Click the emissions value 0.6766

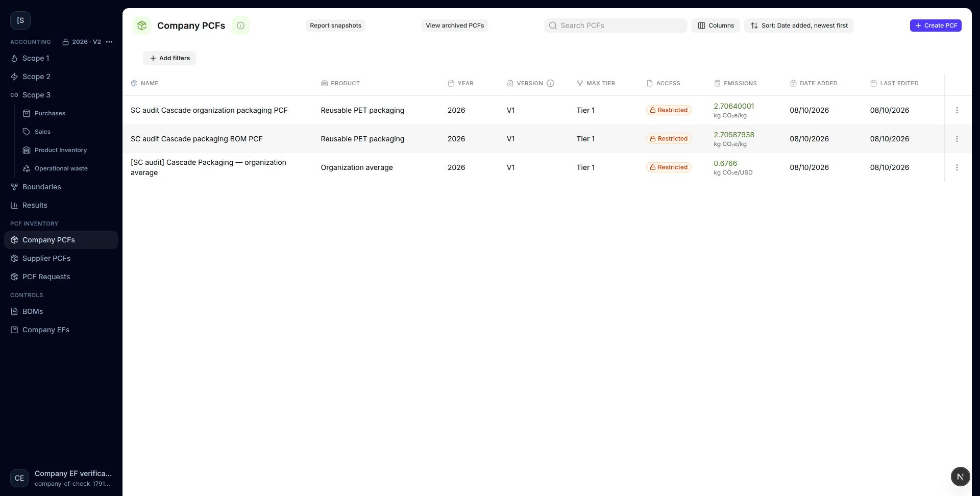point(725,163)
